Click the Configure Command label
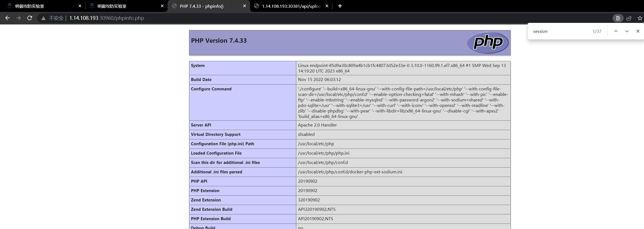The image size is (644, 229). [211, 89]
